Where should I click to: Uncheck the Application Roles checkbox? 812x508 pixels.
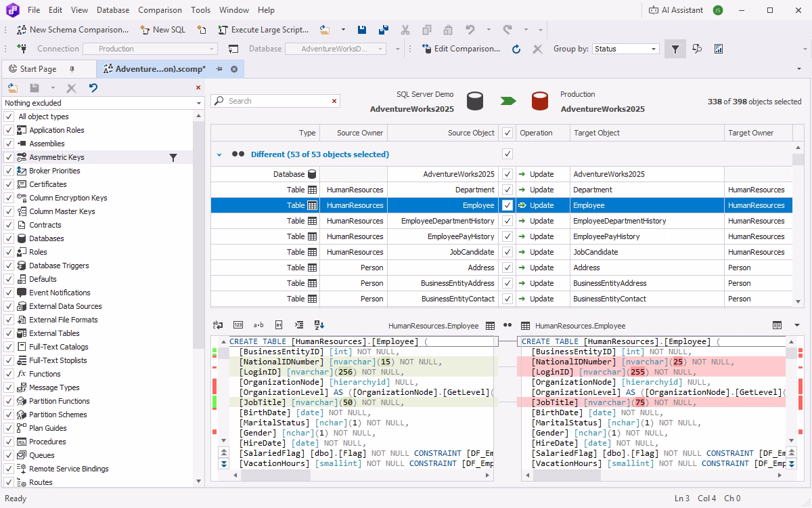9,130
